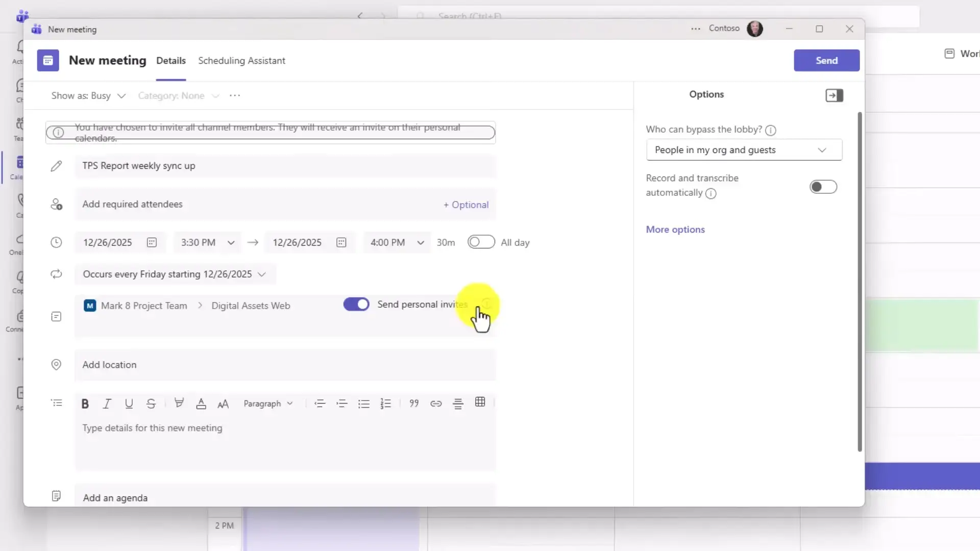
Task: Click the ellipsis menu next to Contoso
Action: point(696,29)
